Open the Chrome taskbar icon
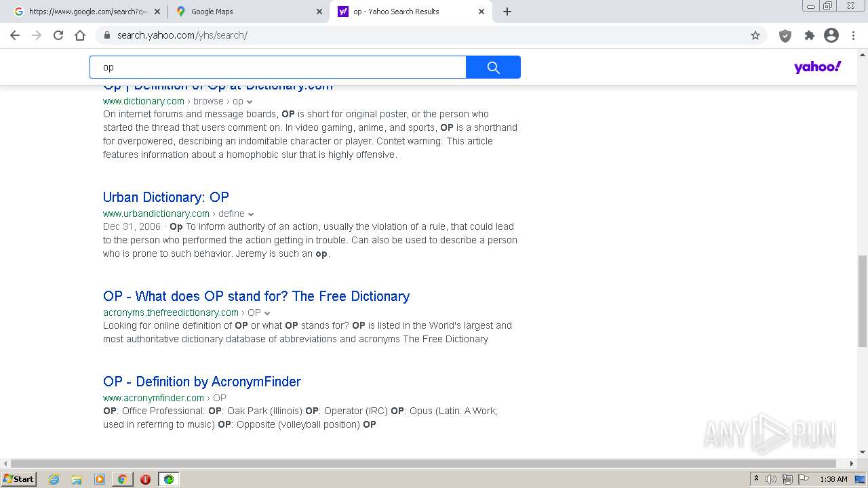Viewport: 868px width, 488px height. tap(122, 479)
